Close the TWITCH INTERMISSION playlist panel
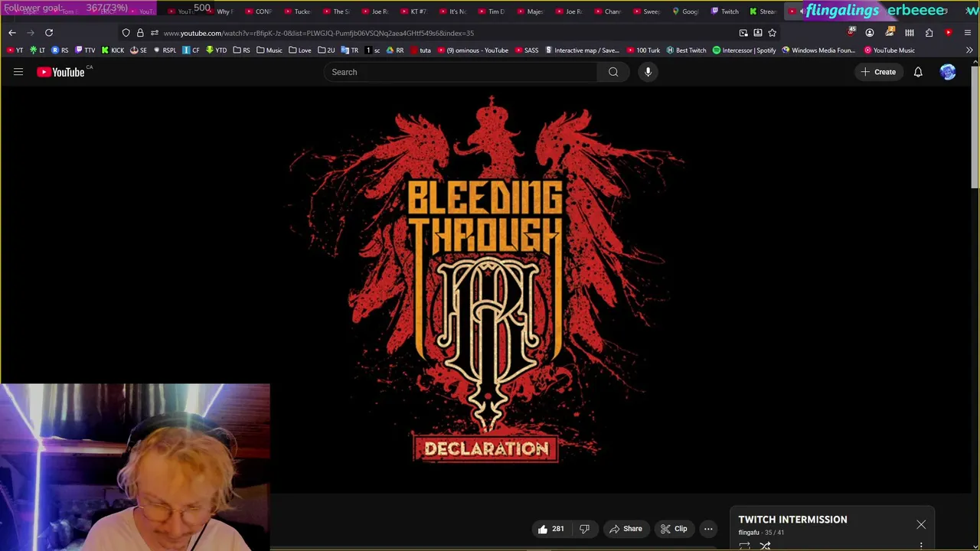This screenshot has height=551, width=980. click(921, 525)
